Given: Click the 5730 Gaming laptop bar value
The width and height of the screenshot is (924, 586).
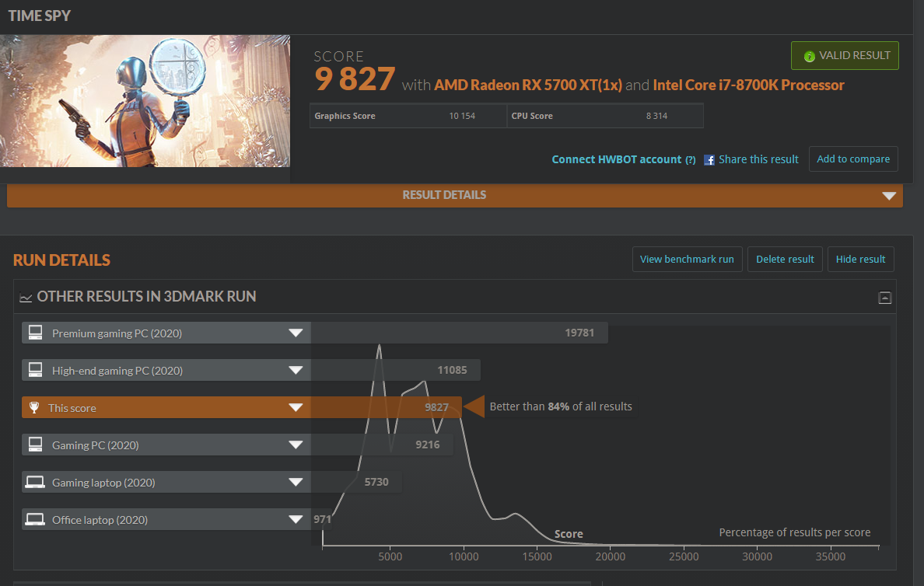Looking at the screenshot, I should (x=376, y=483).
